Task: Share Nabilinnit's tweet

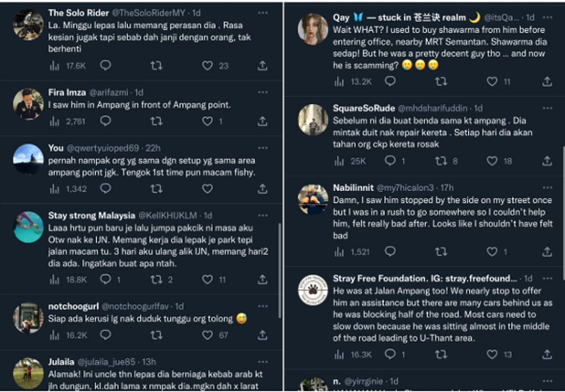Action: 547,251
